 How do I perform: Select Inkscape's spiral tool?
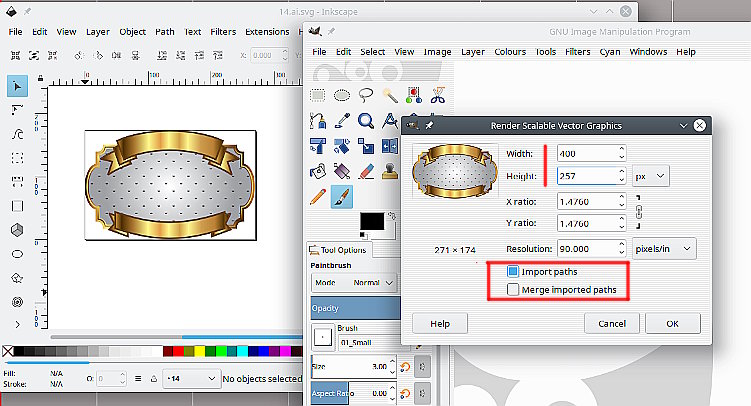point(17,302)
